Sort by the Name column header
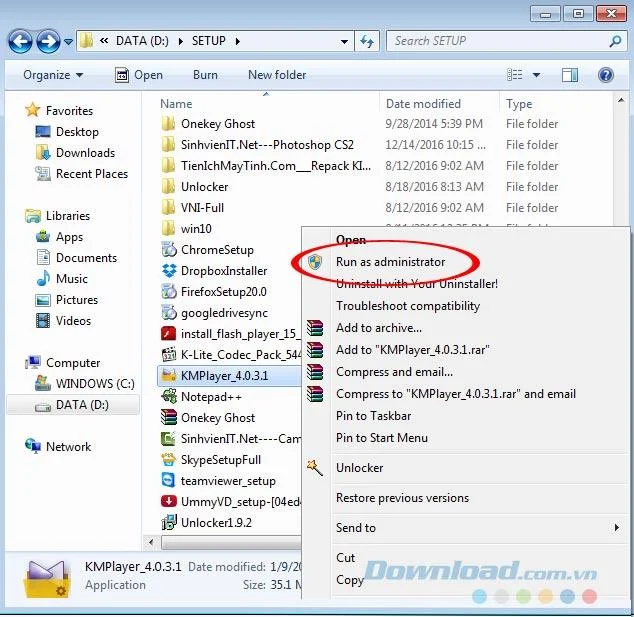Screen dimensions: 634x617 (176, 104)
